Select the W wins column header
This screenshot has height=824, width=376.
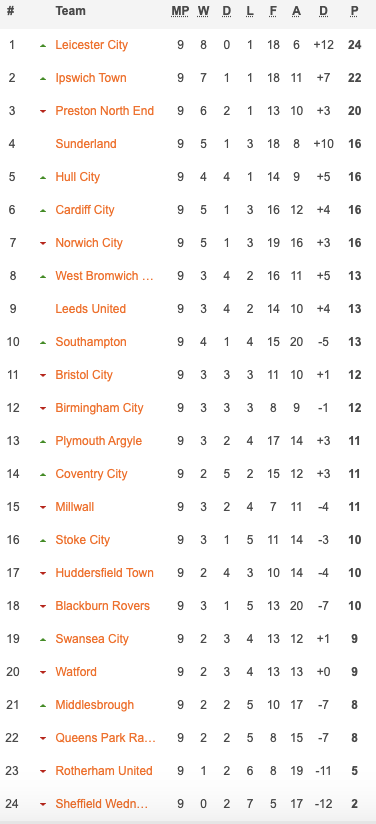pyautogui.click(x=204, y=11)
